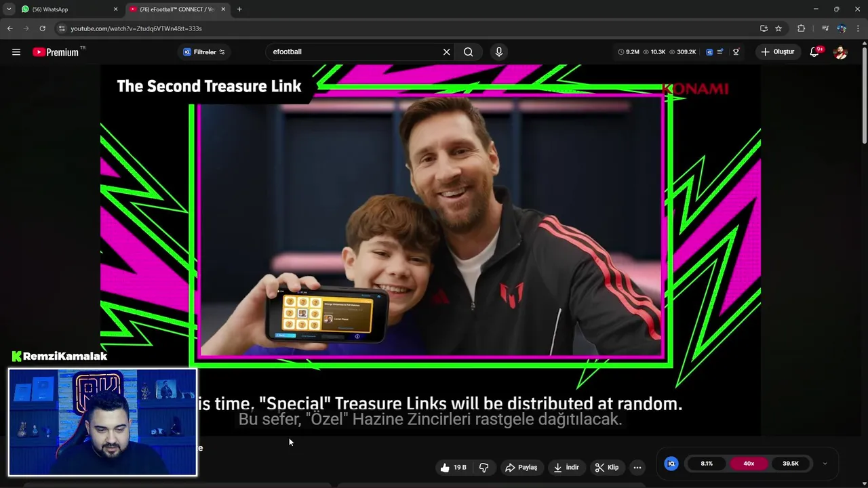Close the eFootball CONNECT tab

(x=223, y=9)
